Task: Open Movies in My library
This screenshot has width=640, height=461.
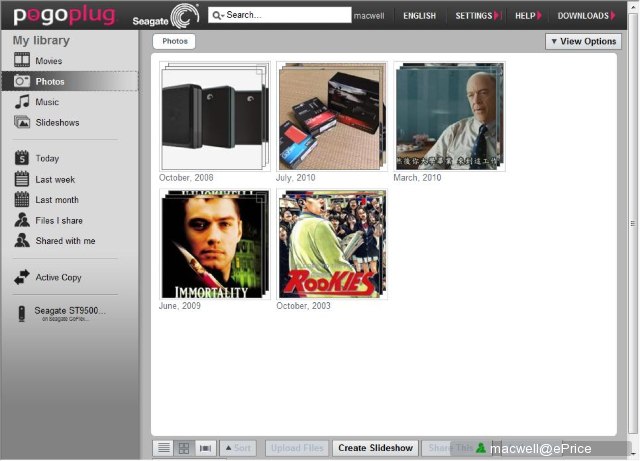Action: (49, 61)
